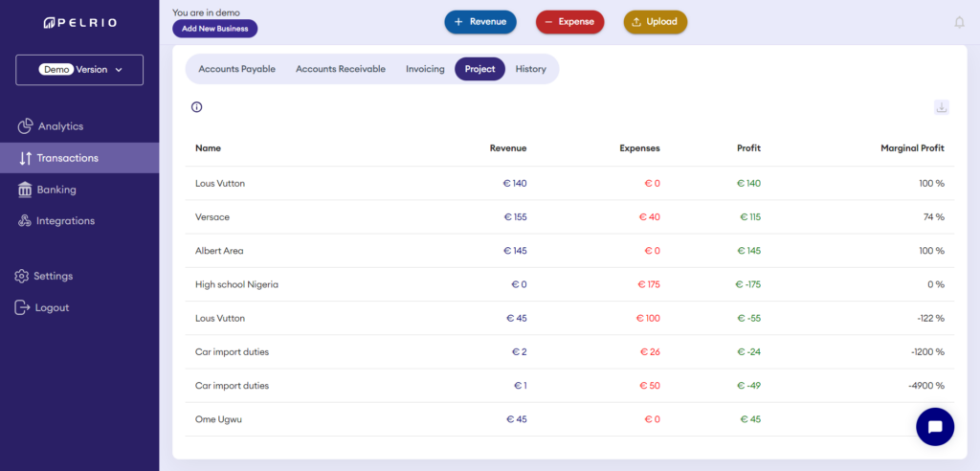Open Integrations in the sidebar
980x471 pixels.
pos(65,221)
